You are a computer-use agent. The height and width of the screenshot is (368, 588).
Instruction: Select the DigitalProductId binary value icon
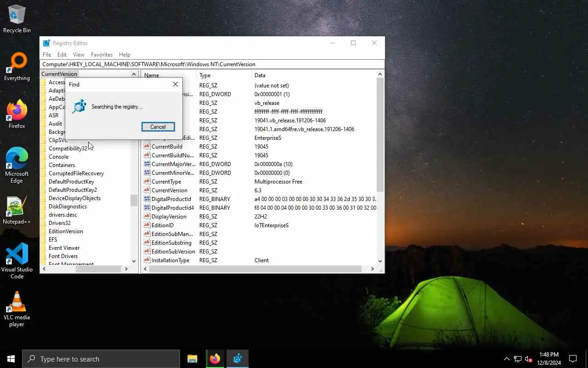click(x=147, y=199)
